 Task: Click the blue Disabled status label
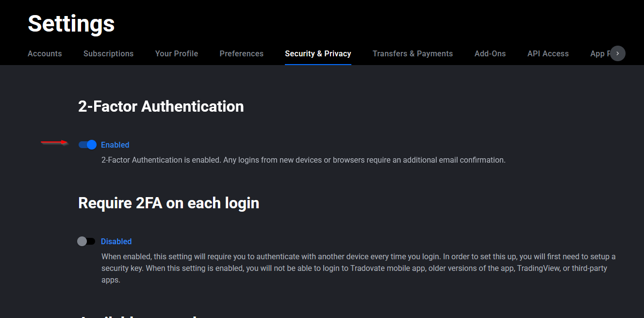coord(116,241)
